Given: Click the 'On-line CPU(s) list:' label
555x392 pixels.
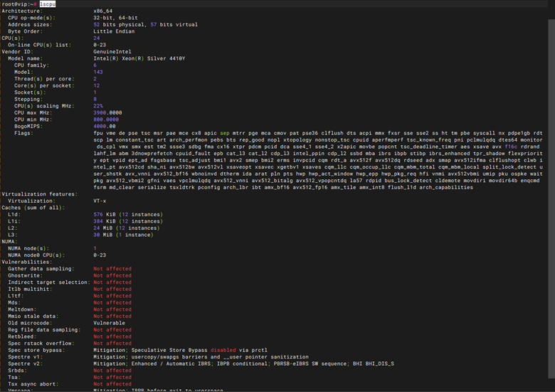Looking at the screenshot, I should pyautogui.click(x=40, y=45).
